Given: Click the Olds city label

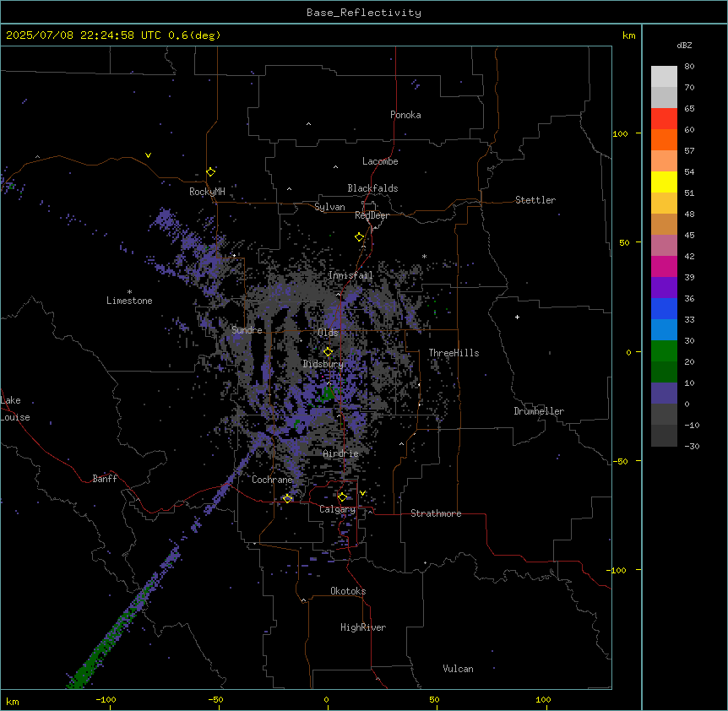Looking at the screenshot, I should coord(328,333).
